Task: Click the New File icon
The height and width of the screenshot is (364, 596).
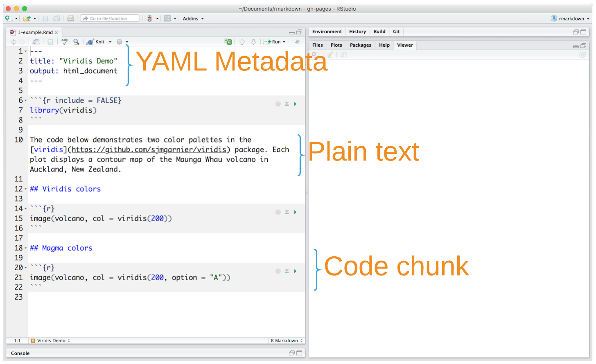Action: (9, 18)
